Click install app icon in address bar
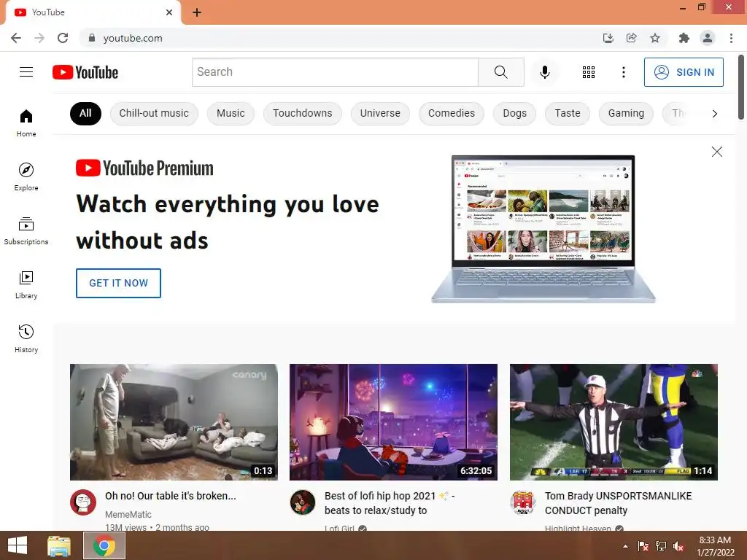 tap(608, 38)
